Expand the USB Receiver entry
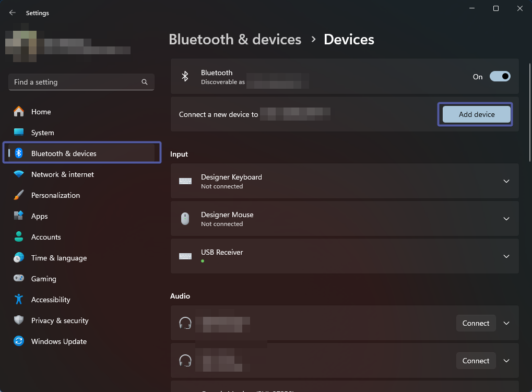The image size is (532, 392). click(506, 256)
